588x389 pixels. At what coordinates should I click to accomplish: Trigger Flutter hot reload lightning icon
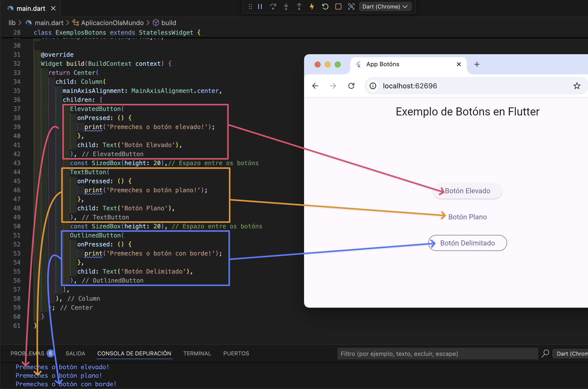tap(312, 7)
